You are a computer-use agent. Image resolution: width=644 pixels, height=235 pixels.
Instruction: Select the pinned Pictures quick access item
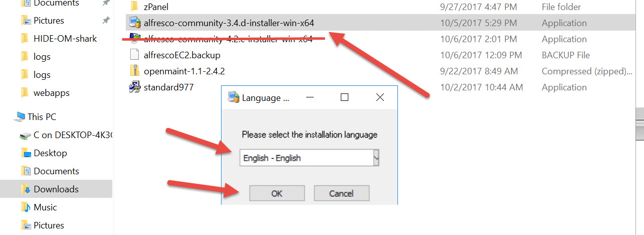click(x=49, y=21)
